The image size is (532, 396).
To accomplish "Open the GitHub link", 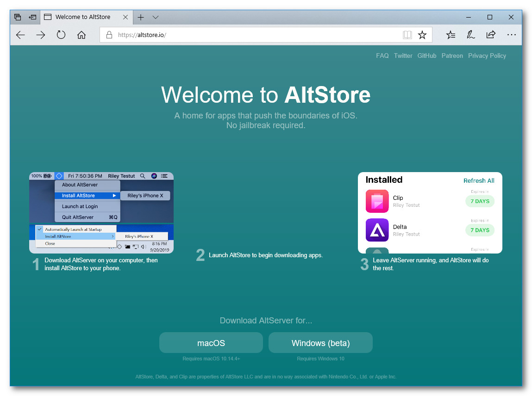I will pyautogui.click(x=427, y=56).
